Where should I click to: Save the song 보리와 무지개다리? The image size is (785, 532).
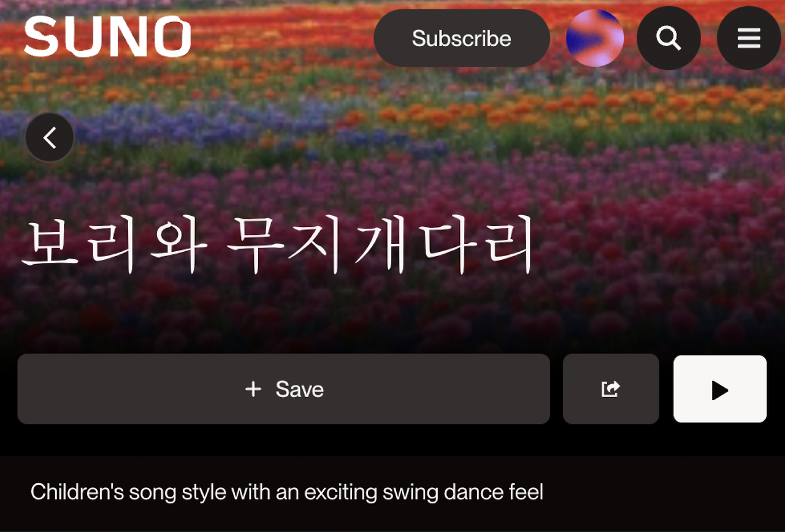(283, 389)
